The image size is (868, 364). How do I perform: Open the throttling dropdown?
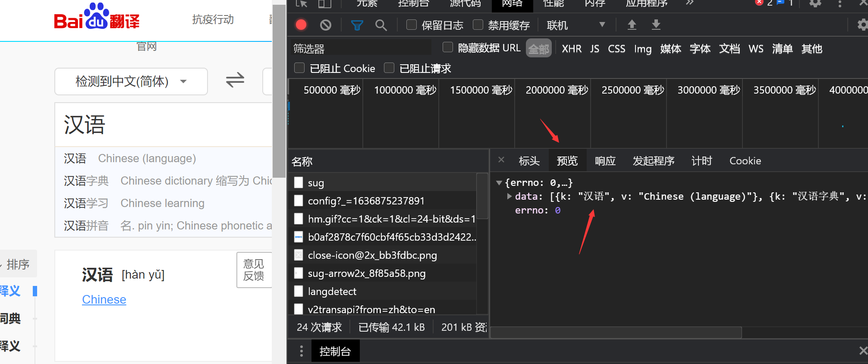[x=576, y=25]
